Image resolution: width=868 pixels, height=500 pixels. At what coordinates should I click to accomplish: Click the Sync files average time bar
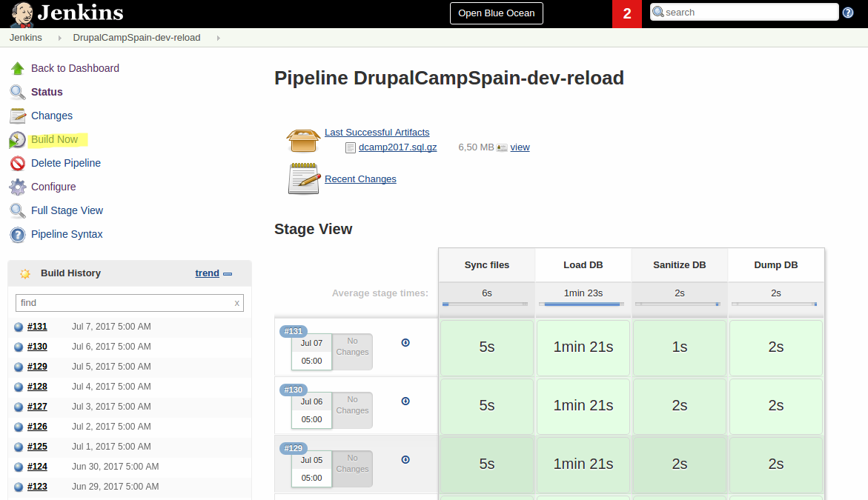tap(485, 304)
